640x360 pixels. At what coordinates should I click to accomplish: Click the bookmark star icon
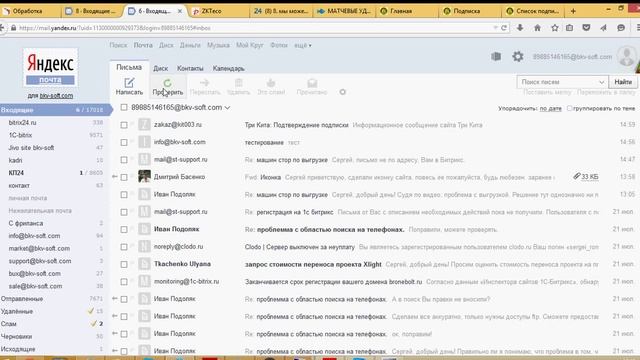coord(555,28)
